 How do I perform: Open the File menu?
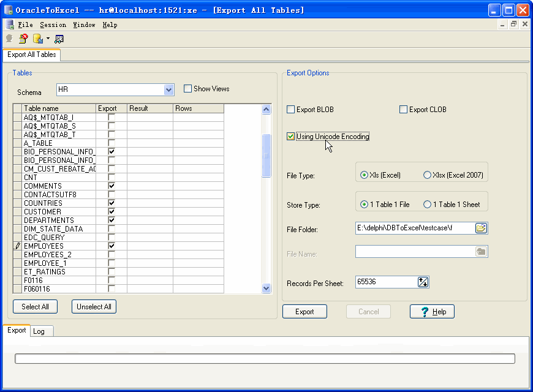tap(25, 24)
